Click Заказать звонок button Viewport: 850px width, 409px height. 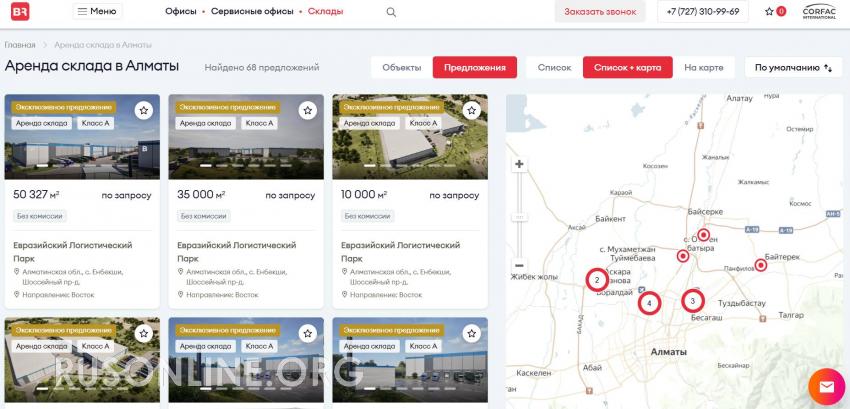click(600, 11)
